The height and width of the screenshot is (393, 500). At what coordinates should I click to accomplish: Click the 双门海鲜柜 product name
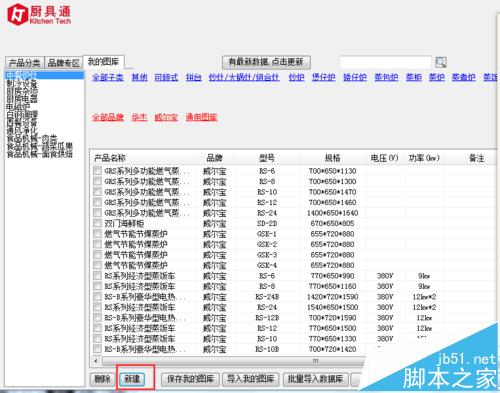124,223
